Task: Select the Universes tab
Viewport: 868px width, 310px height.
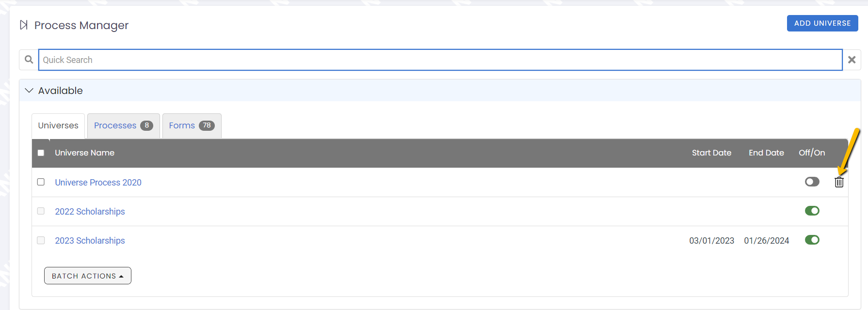Action: tap(58, 126)
